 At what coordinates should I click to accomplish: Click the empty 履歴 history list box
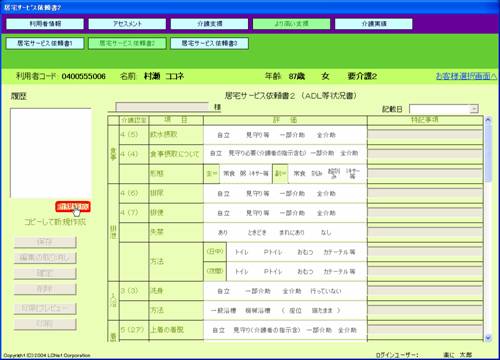coord(51,153)
